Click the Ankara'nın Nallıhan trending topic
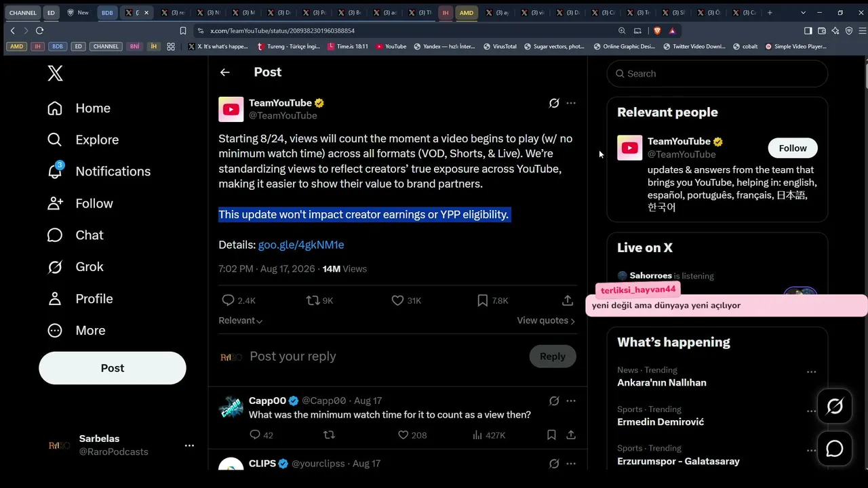 662,383
